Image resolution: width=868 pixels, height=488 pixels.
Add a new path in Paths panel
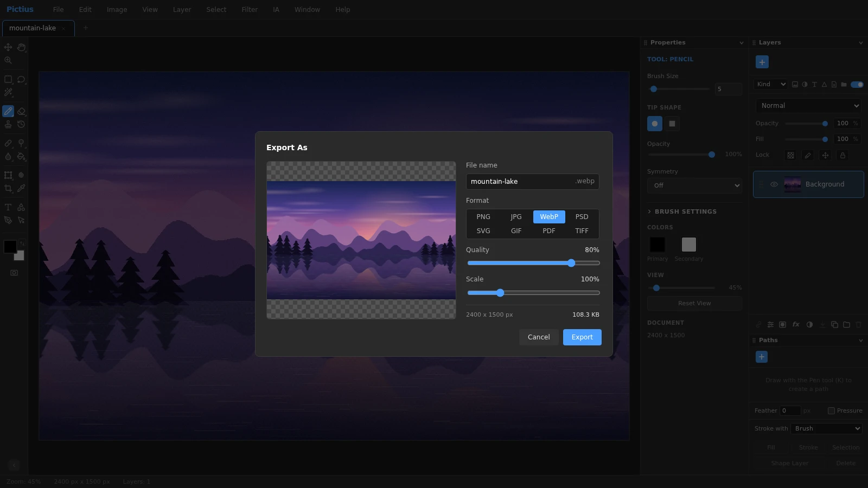point(762,357)
